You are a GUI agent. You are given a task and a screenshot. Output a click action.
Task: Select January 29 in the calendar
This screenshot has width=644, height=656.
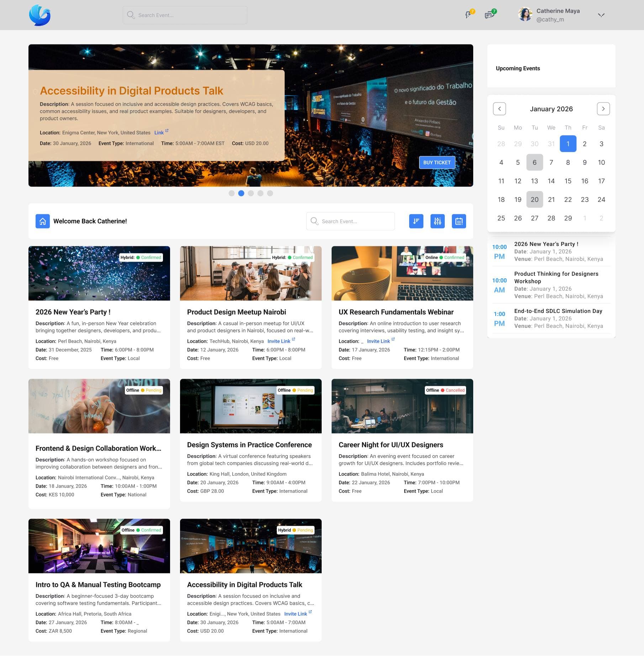(x=568, y=218)
